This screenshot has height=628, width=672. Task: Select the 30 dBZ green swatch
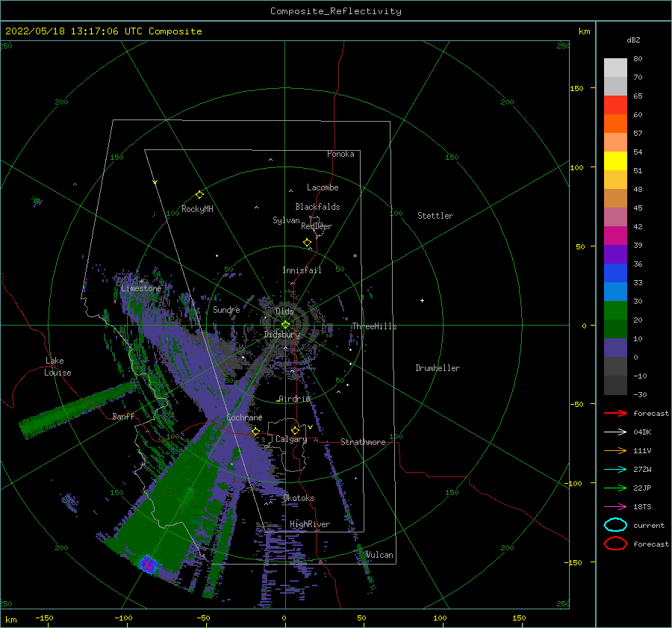615,310
